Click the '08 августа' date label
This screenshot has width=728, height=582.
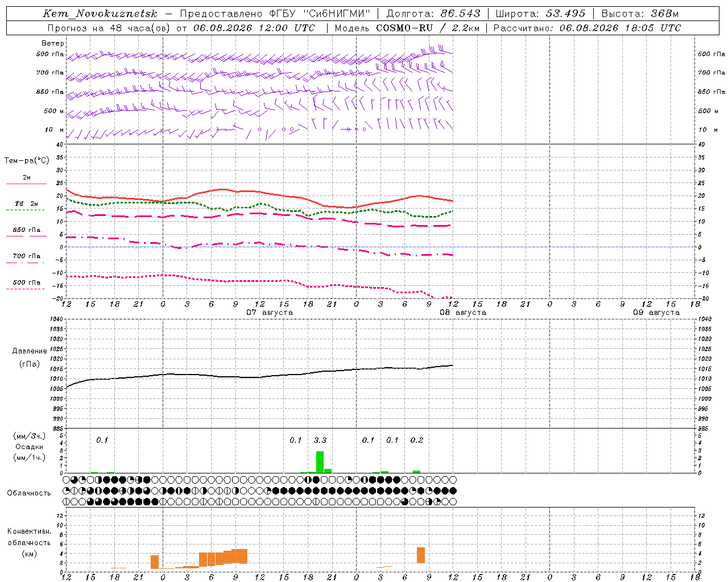[x=463, y=313]
